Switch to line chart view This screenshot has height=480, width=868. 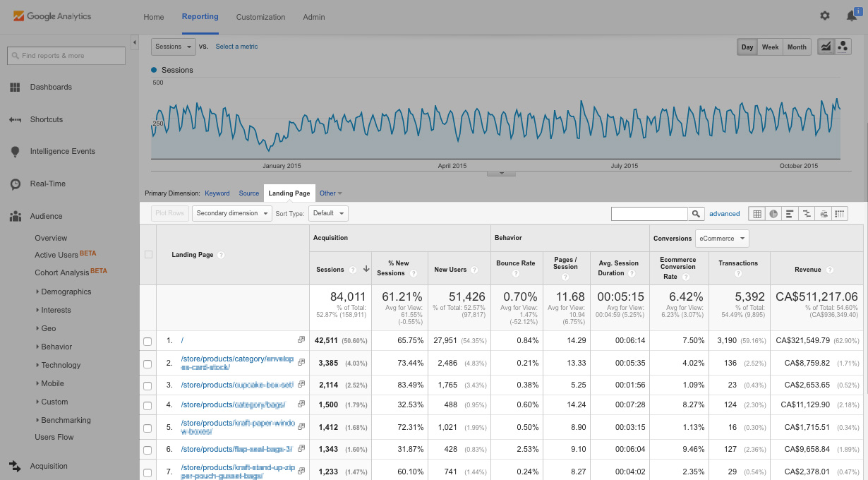click(825, 47)
